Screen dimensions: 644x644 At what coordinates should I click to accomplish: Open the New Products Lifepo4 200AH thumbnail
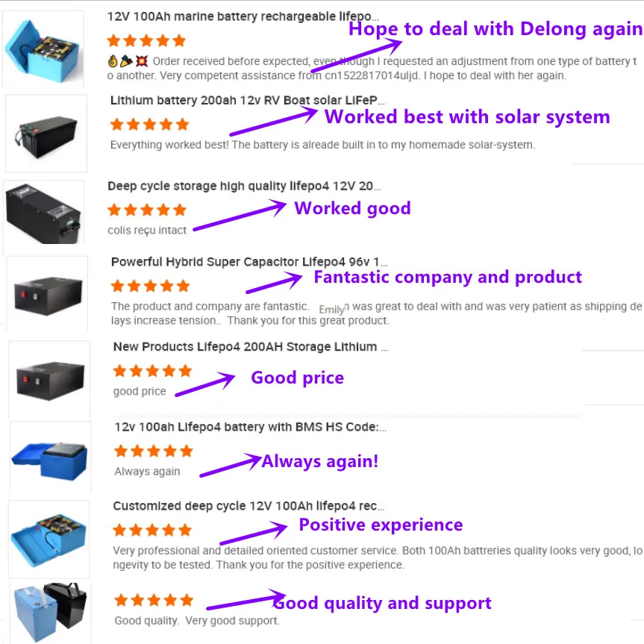[x=49, y=379]
